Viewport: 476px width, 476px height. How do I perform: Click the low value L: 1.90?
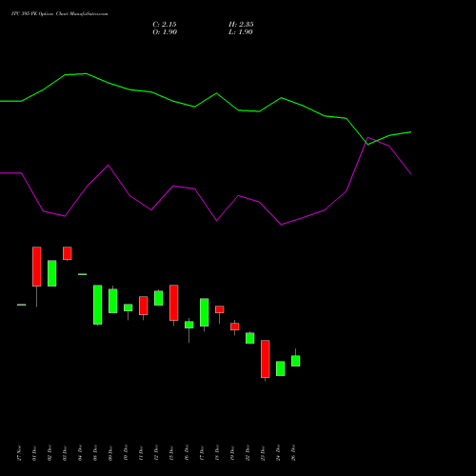(x=241, y=32)
